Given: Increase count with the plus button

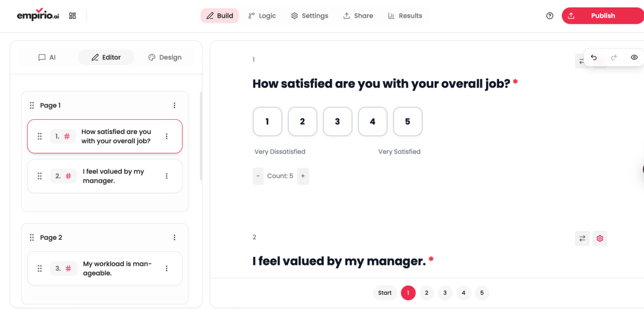Looking at the screenshot, I should coord(303,176).
